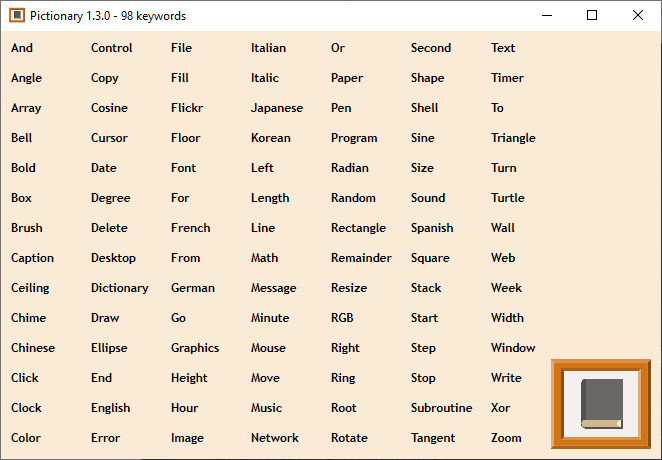Select the 'Bell' keyword
Screen dimensions: 662x460
click(x=22, y=138)
